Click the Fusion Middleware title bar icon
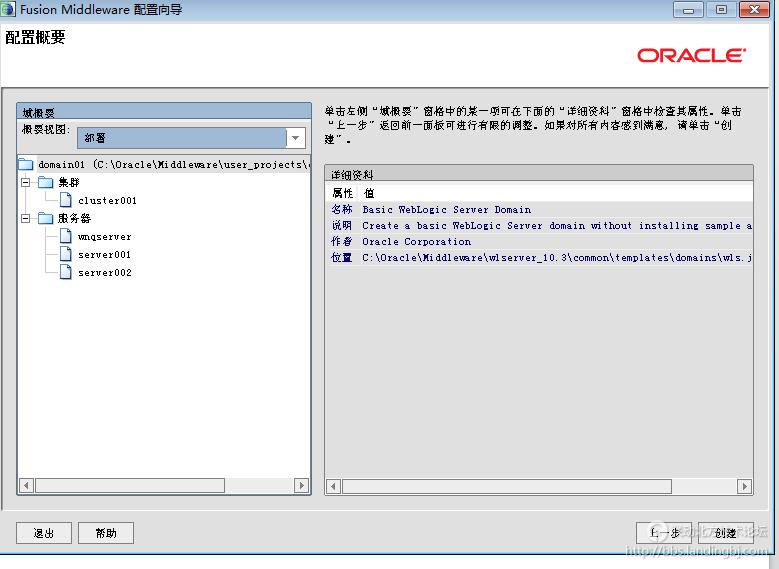 pos(10,9)
